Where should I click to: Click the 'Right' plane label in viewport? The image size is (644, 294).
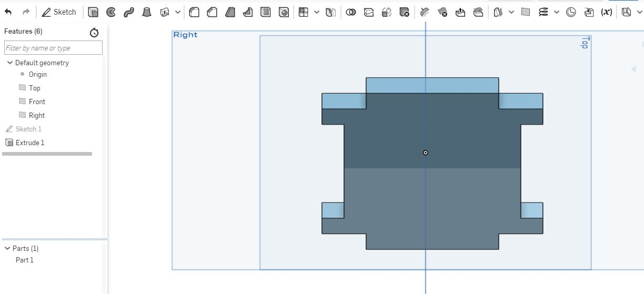[185, 35]
